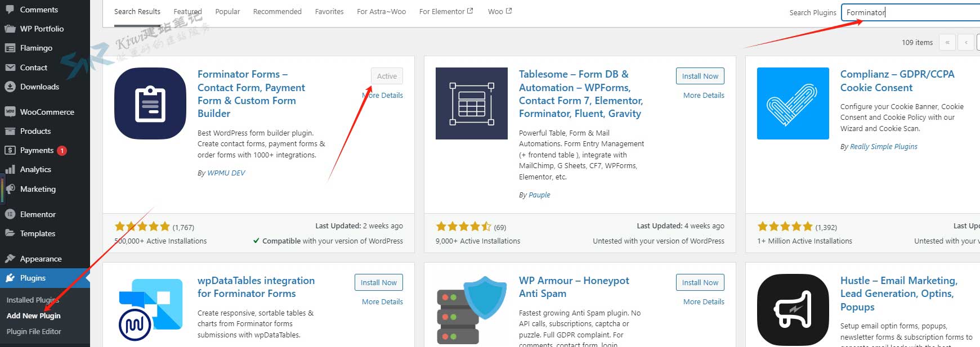Viewport: 980px width, 347px height.
Task: Click the Downloads sidebar icon
Action: point(10,87)
